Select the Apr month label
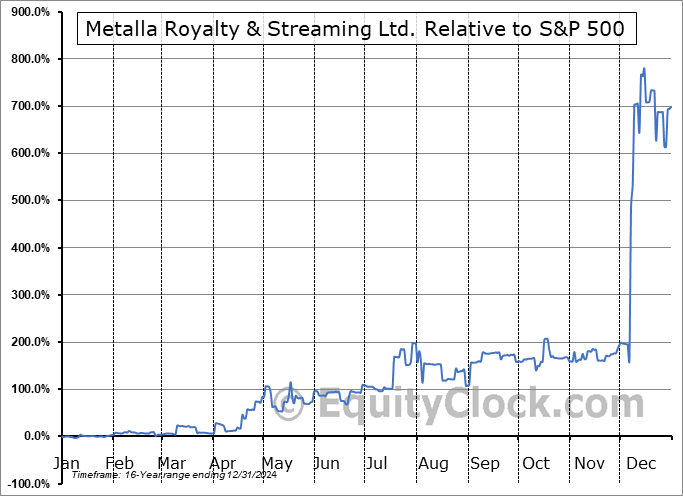 pos(225,463)
